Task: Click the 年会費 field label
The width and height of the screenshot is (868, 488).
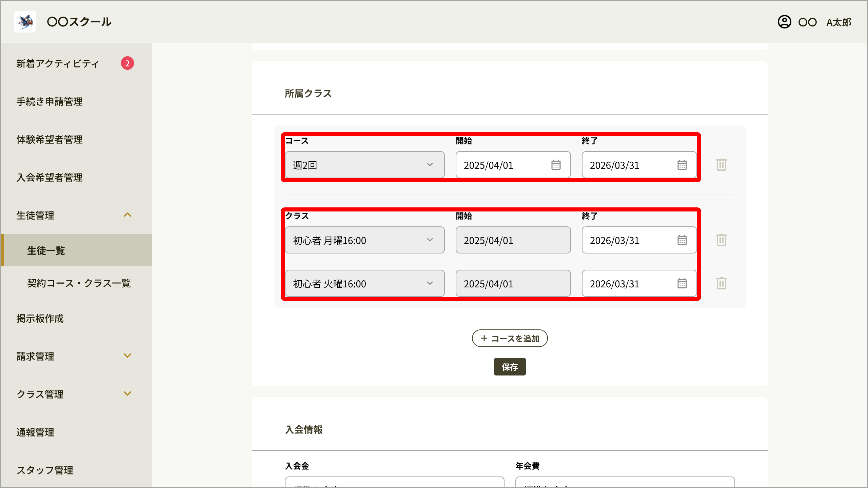Action: 527,466
